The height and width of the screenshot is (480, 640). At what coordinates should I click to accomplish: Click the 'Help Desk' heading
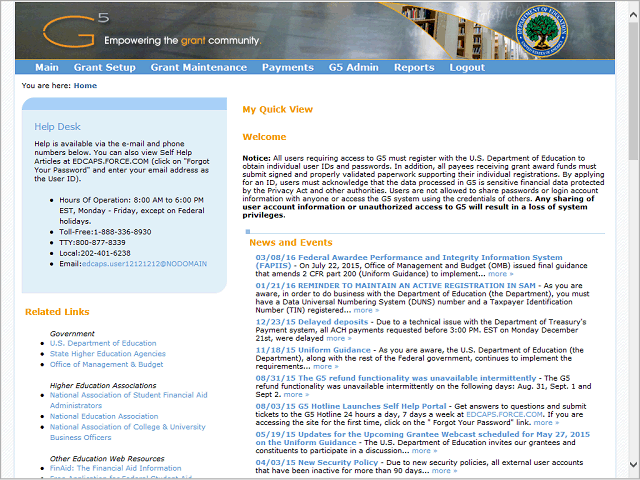pos(57,127)
